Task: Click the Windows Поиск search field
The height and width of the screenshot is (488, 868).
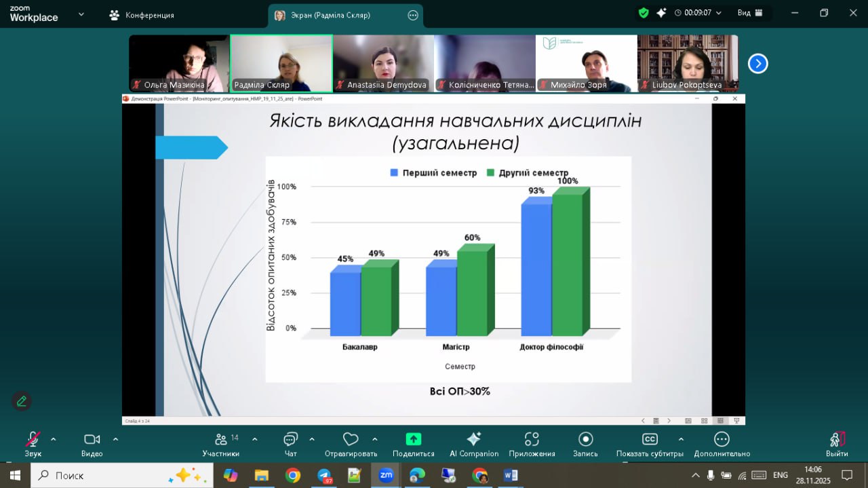Action: [122, 475]
